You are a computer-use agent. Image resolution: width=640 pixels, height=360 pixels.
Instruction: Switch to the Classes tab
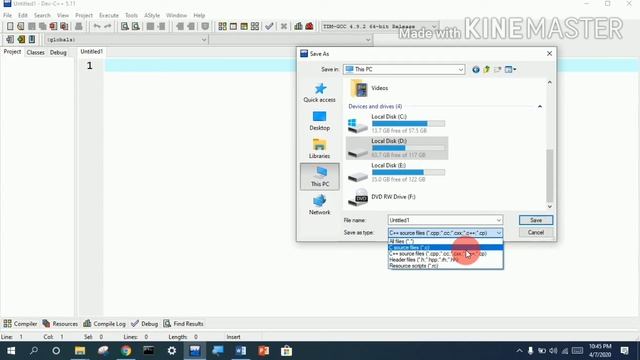[36, 52]
